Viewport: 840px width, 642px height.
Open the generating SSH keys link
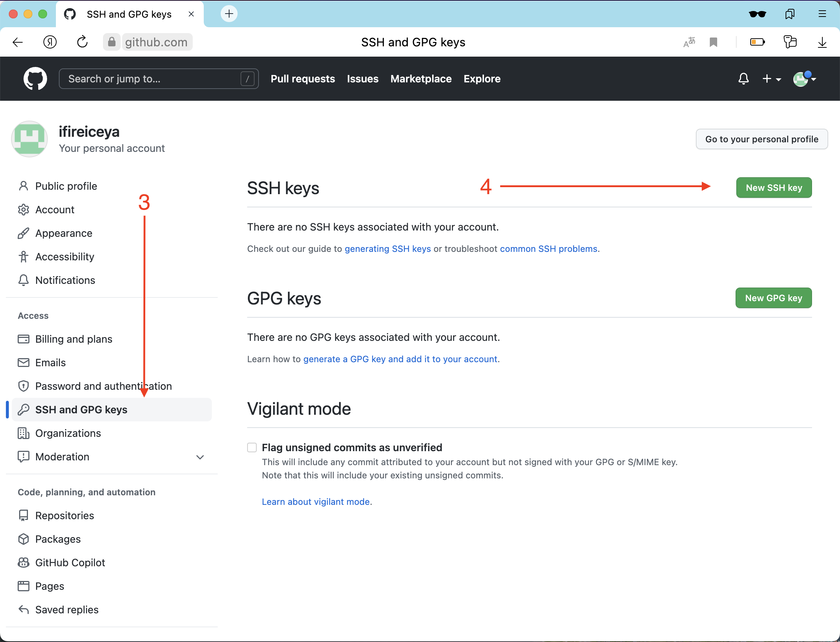coord(388,249)
